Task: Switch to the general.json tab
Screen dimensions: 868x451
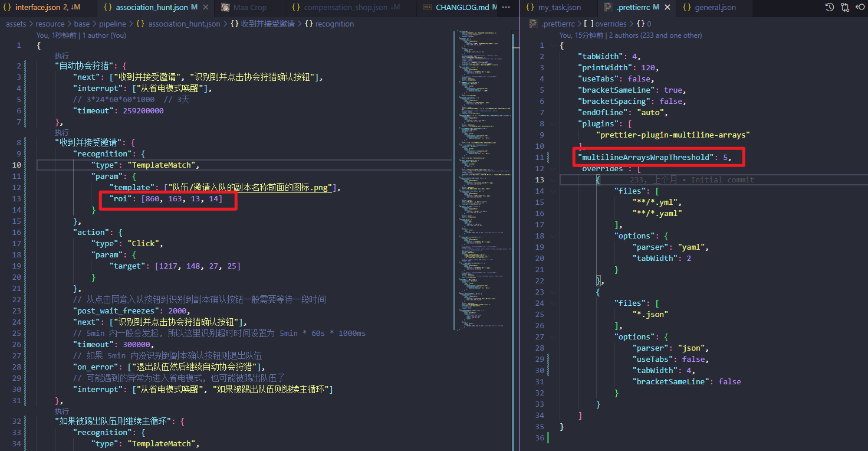Action: pyautogui.click(x=714, y=8)
